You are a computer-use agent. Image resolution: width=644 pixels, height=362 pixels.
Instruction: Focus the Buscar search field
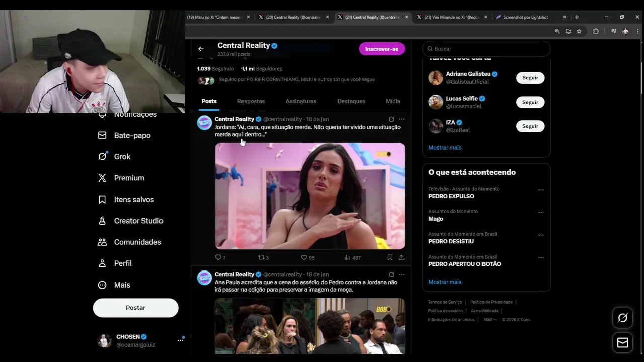pos(486,49)
